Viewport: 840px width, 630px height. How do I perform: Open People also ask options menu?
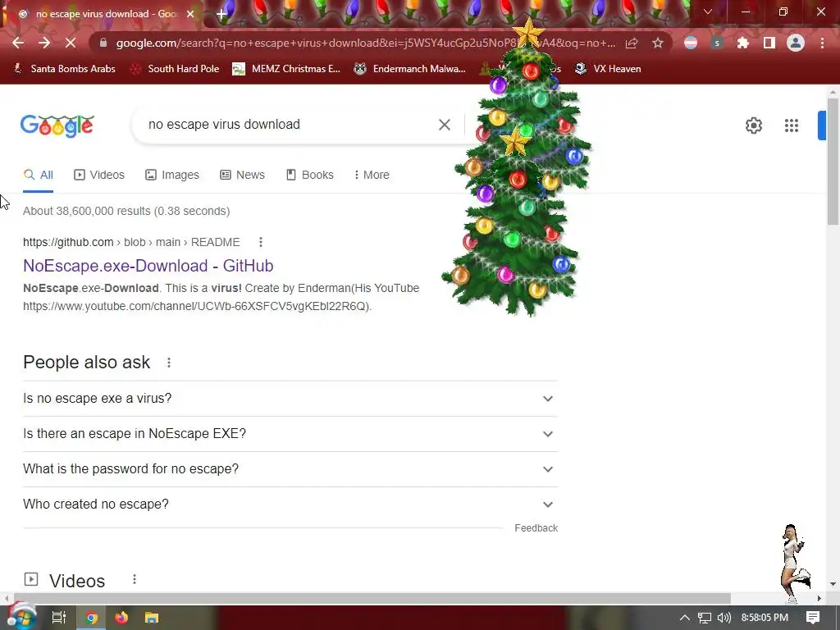click(169, 363)
